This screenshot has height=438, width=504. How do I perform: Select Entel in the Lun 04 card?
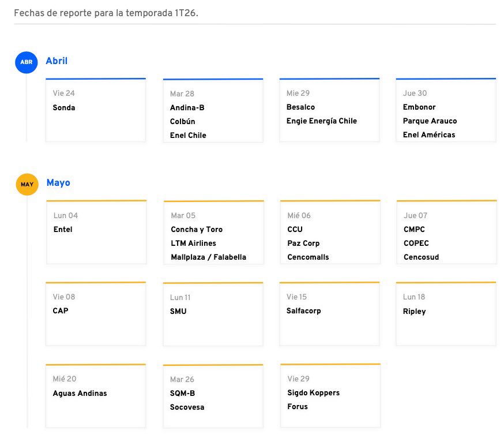63,229
